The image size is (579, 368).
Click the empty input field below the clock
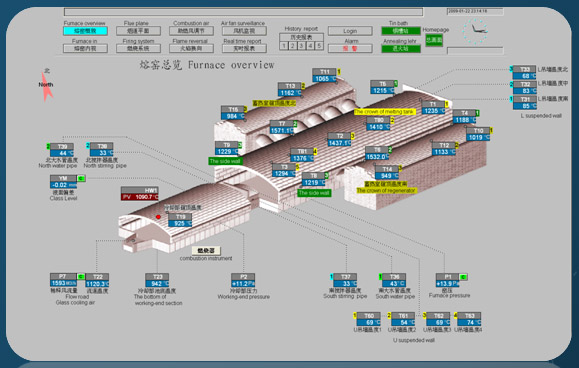coord(475,51)
